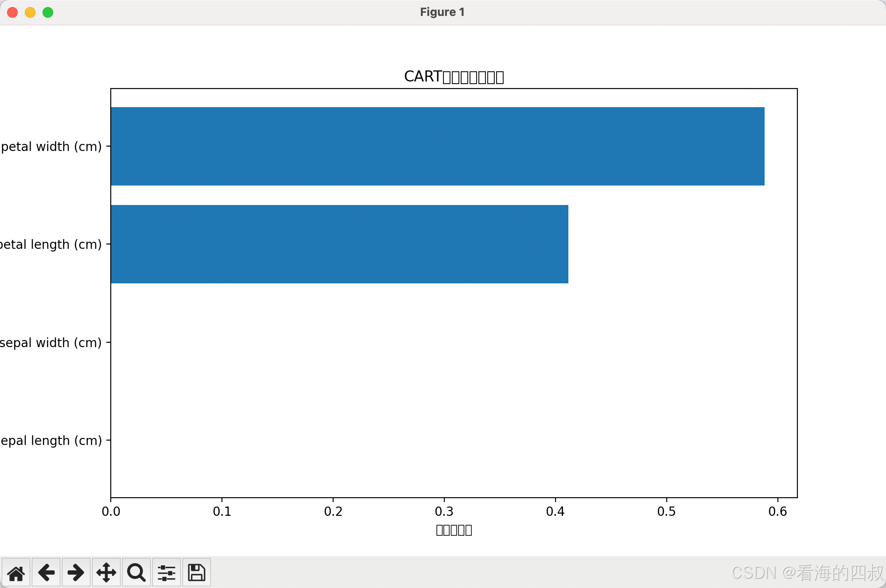Activate the Pan axes tool
The width and height of the screenshot is (886, 588).
(x=106, y=573)
